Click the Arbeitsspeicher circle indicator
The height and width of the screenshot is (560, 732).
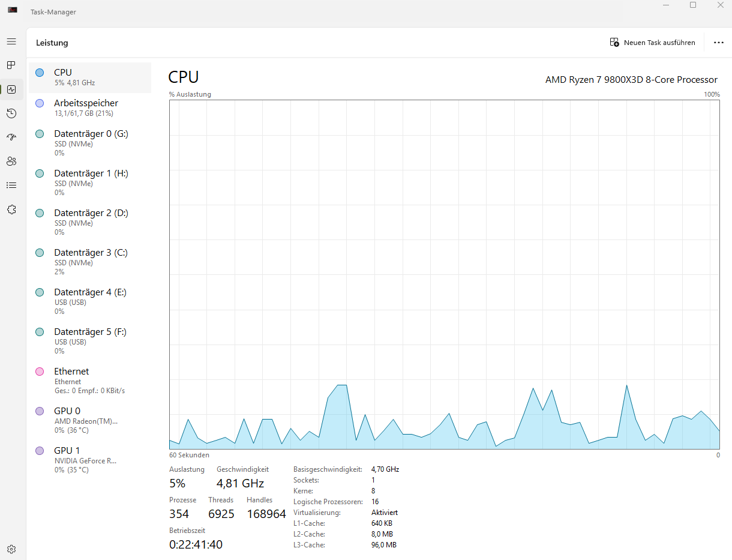point(40,103)
